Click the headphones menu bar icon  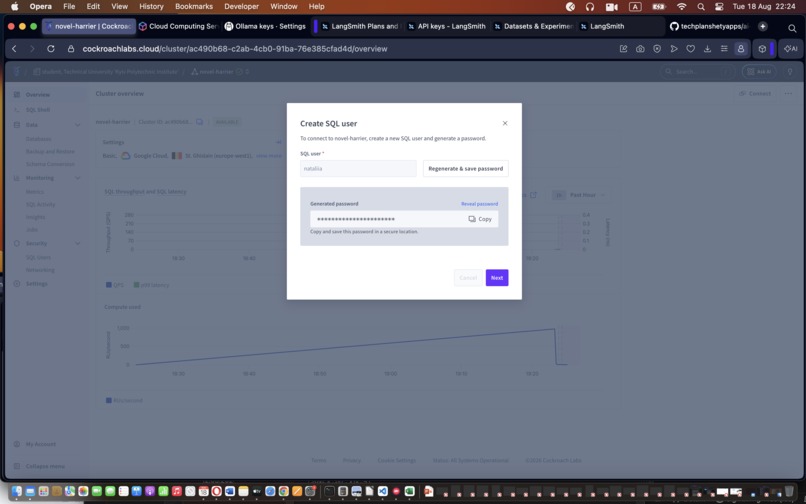[x=590, y=7]
